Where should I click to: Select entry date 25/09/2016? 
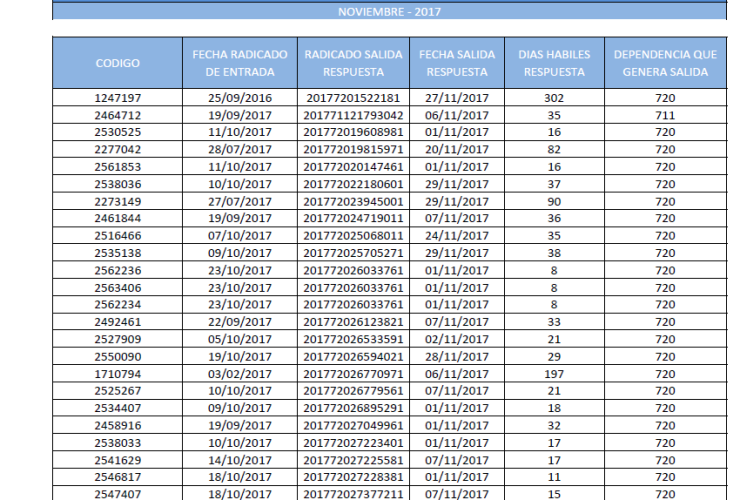pyautogui.click(x=240, y=98)
